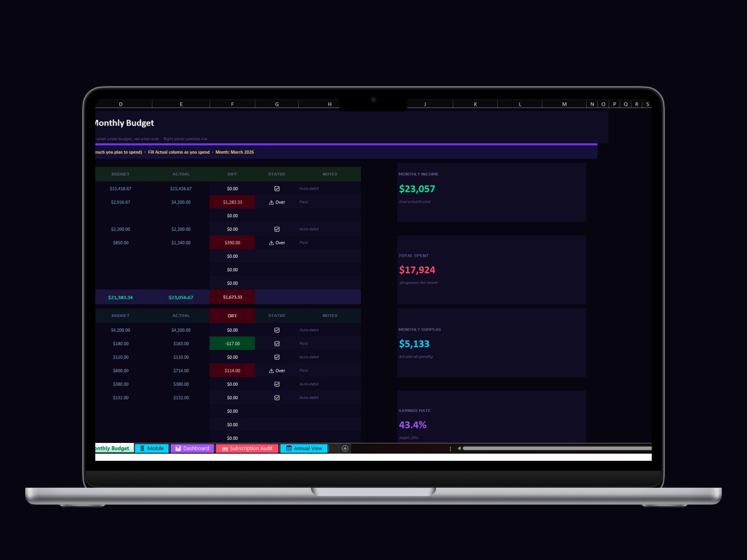Click the NOTES column header in the top table
Screen dimensions: 747x560
point(330,174)
